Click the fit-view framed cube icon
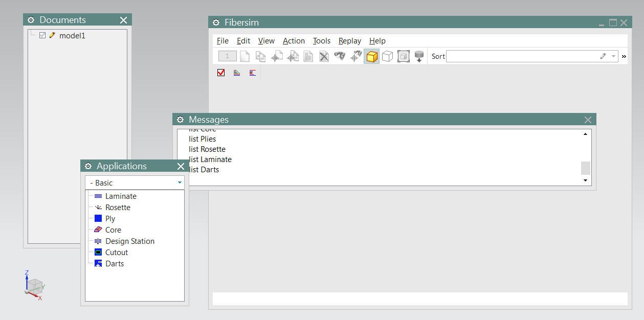 tap(403, 56)
